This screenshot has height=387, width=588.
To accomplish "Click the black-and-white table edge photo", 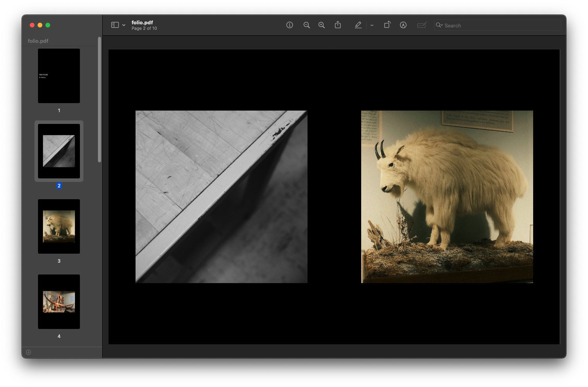I will point(221,196).
